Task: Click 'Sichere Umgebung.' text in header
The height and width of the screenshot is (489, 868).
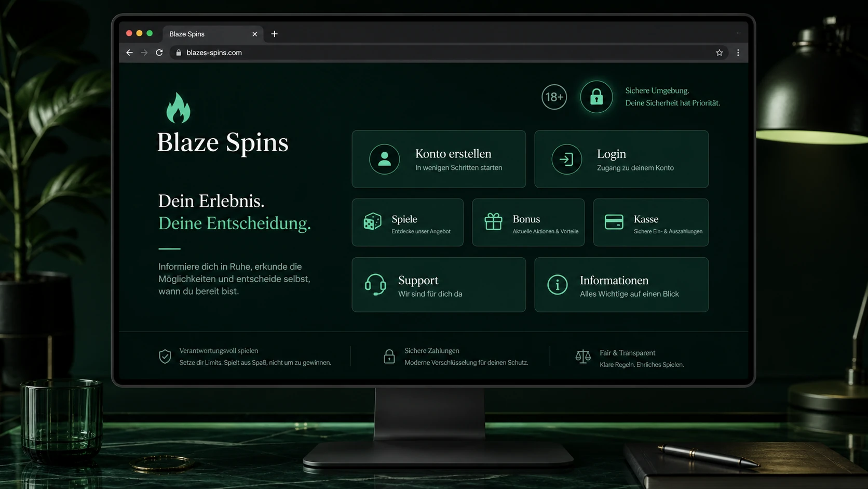Action: 657,90
